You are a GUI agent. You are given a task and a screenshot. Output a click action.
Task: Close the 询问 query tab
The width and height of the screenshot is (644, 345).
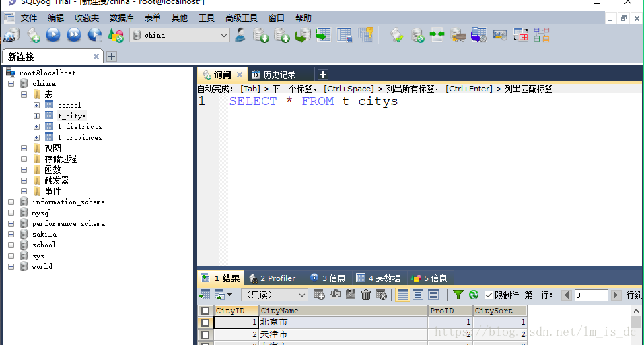(x=240, y=75)
